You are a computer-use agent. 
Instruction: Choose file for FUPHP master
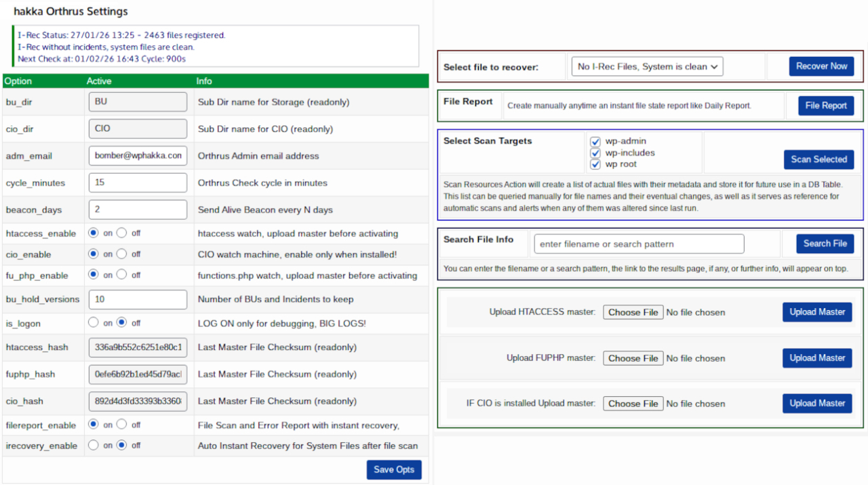(x=633, y=358)
